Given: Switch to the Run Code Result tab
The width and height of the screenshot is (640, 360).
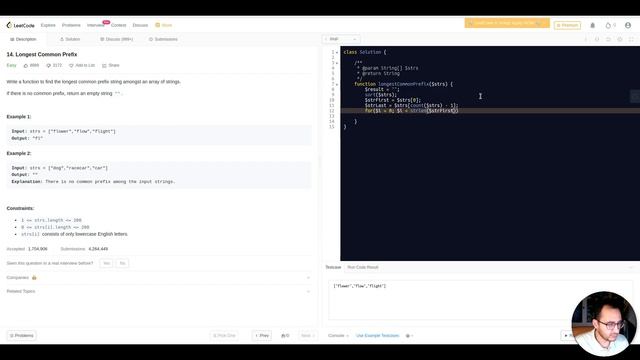Looking at the screenshot, I should (x=363, y=267).
